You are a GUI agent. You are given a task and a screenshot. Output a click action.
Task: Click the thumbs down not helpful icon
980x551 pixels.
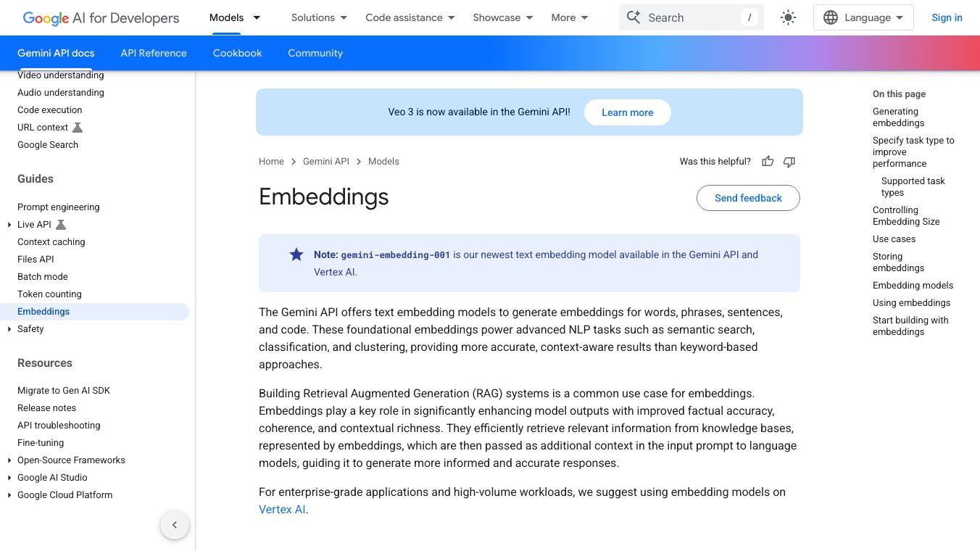789,162
